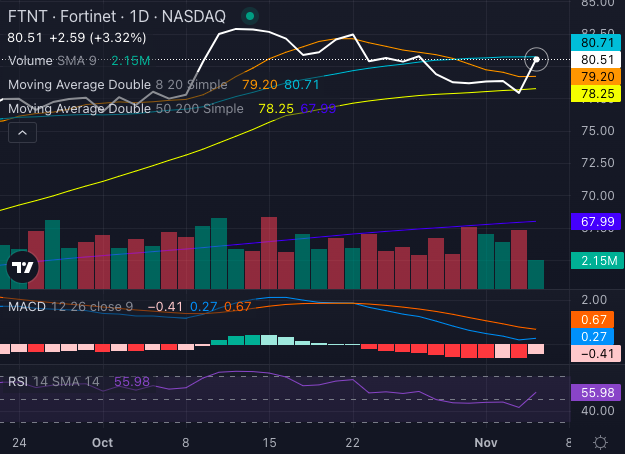Click the last price circle marker
625x454 pixels.
click(537, 60)
